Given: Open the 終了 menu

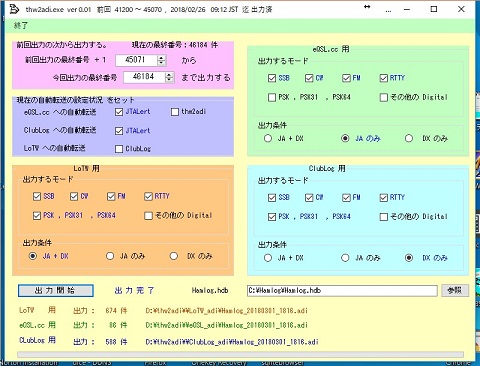Looking at the screenshot, I should coord(21,25).
